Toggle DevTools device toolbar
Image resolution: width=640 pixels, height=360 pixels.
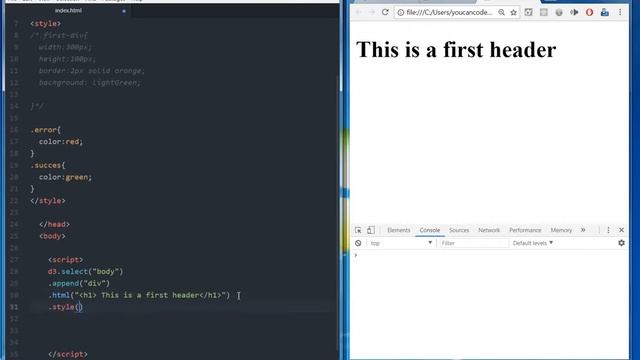click(x=371, y=230)
